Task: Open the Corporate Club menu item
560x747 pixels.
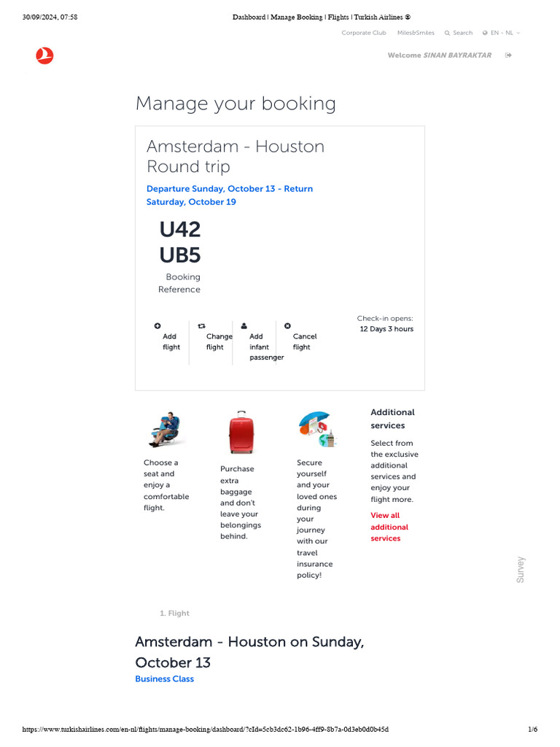Action: pos(364,33)
